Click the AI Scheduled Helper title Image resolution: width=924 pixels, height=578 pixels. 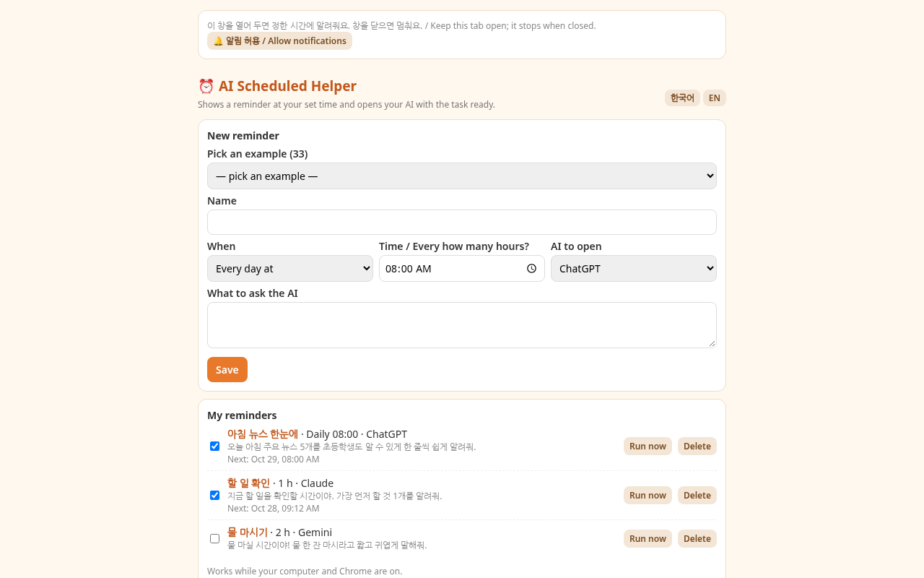click(287, 86)
